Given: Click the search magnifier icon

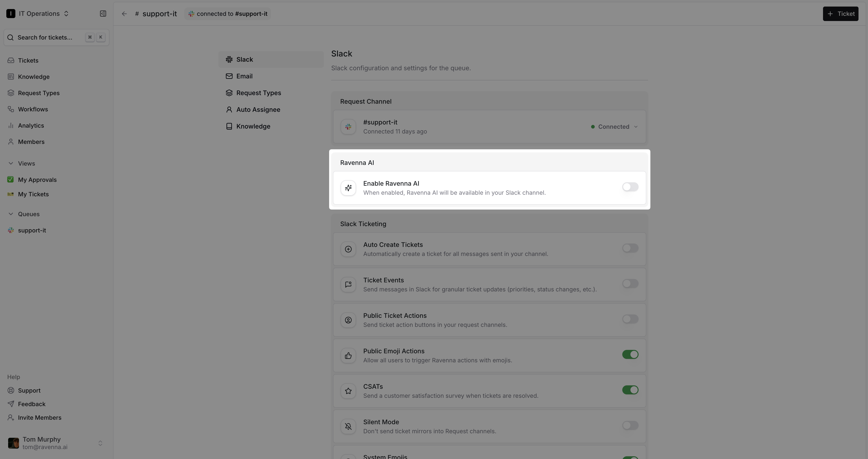Looking at the screenshot, I should [10, 37].
